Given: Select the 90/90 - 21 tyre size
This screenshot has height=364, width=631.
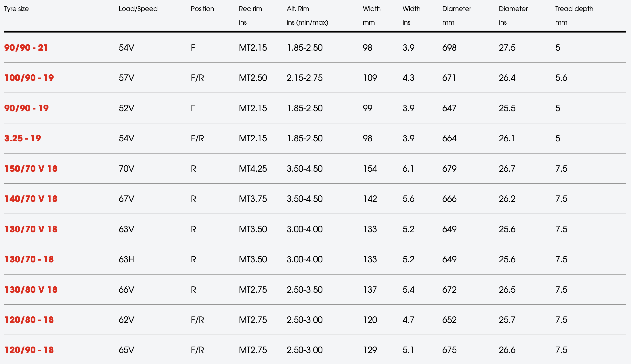Looking at the screenshot, I should pos(26,48).
